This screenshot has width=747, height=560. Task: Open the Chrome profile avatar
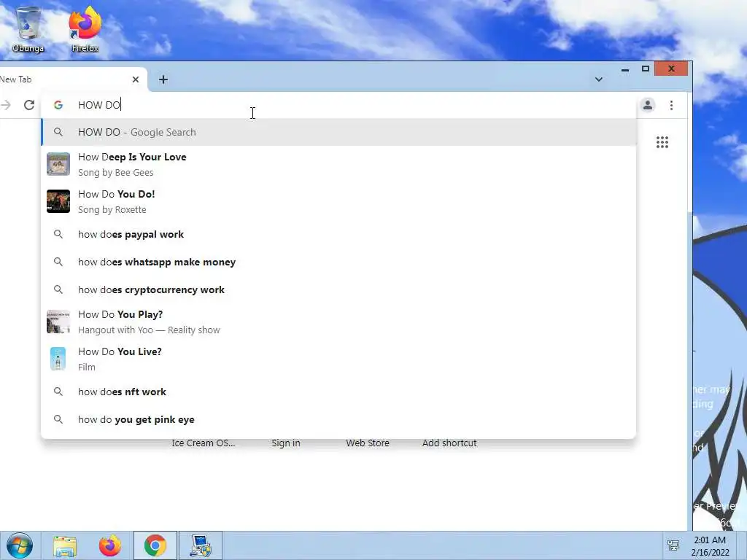pyautogui.click(x=648, y=105)
